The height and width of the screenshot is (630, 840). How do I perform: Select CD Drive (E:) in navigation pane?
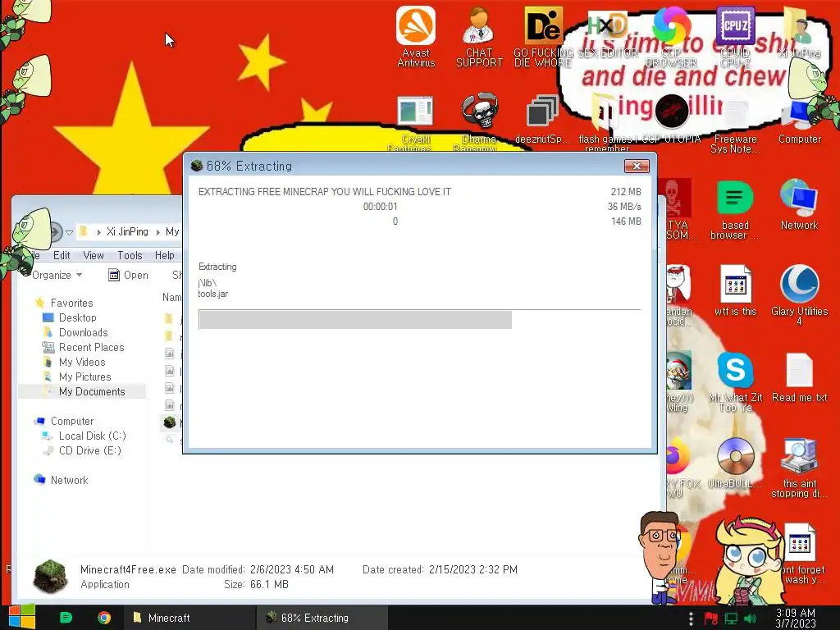pyautogui.click(x=82, y=450)
